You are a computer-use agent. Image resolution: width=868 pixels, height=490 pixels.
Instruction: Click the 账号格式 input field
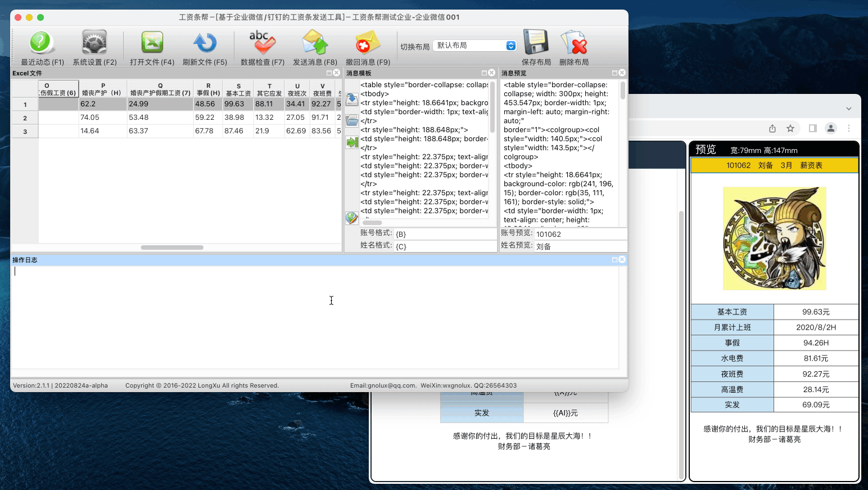point(445,234)
